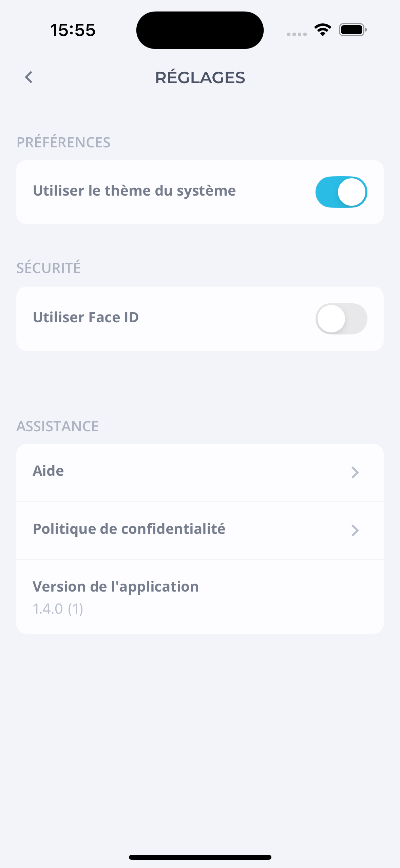Enable the Face ID toggle
Screen dimensions: 400x868
(341, 319)
